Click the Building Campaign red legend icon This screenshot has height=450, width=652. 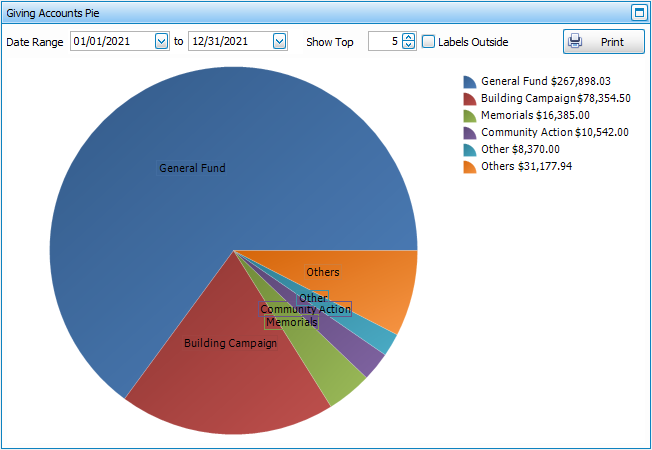[469, 99]
